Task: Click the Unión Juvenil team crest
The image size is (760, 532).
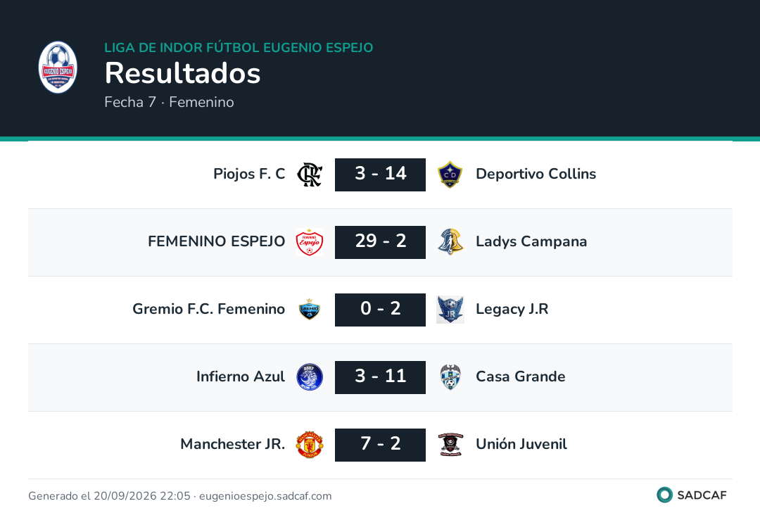Action: pos(450,444)
